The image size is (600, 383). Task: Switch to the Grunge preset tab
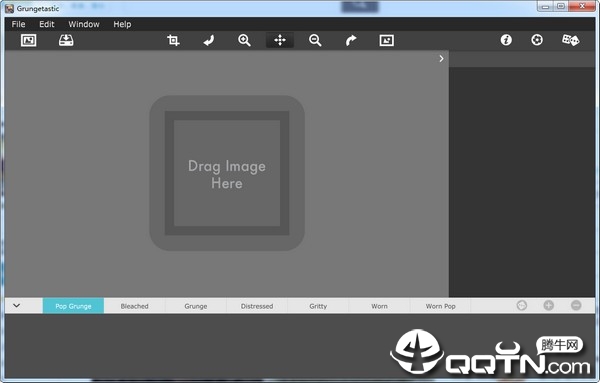196,306
